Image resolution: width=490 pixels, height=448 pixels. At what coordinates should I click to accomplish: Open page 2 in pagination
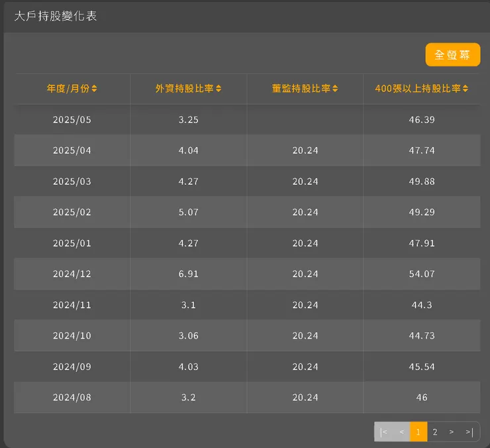coord(435,432)
